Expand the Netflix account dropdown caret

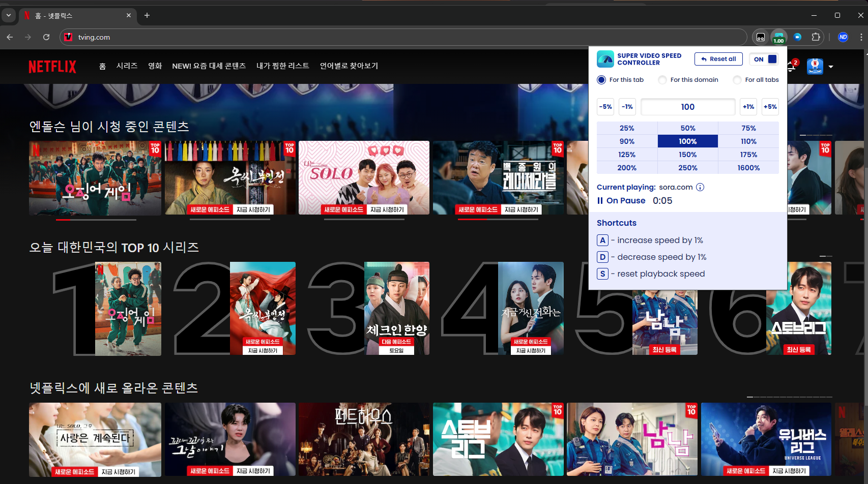click(831, 67)
